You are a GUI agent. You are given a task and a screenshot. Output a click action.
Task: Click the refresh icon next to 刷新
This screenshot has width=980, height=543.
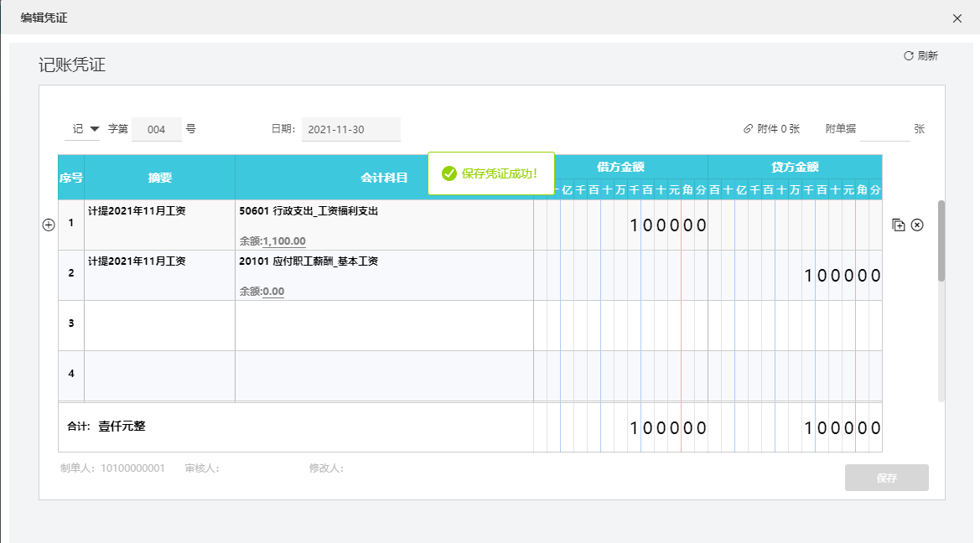pyautogui.click(x=908, y=56)
